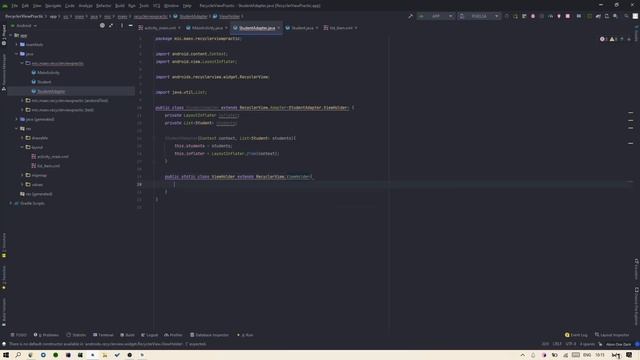Expand the mipmap folder

(x=22, y=175)
